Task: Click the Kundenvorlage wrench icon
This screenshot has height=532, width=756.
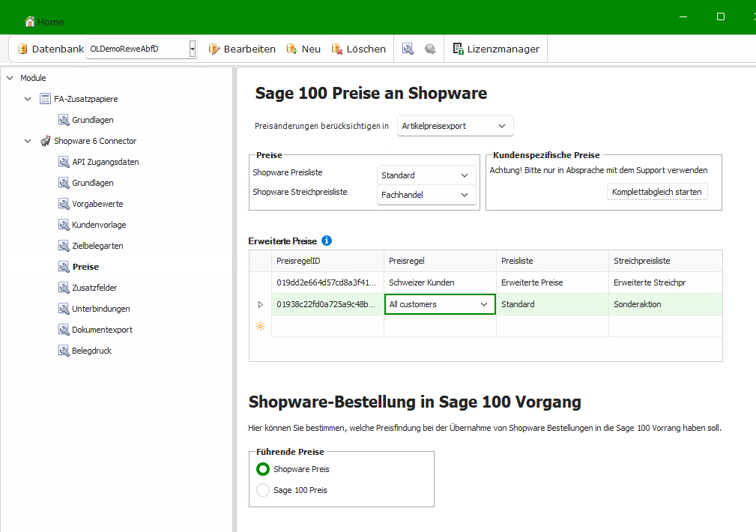Action: 64,225
